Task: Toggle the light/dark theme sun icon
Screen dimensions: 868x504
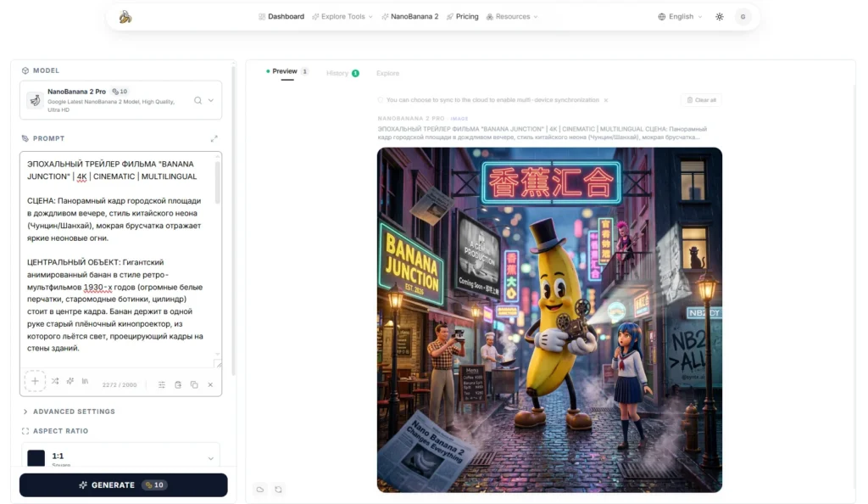Action: pos(719,16)
